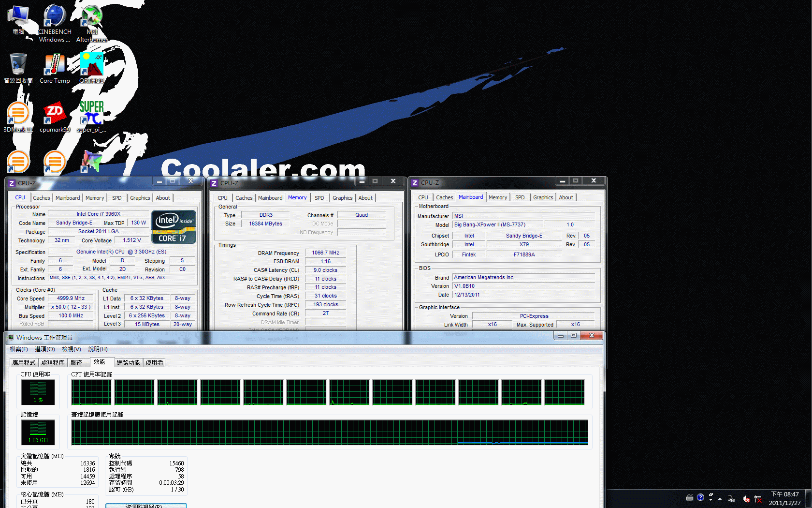Screen dimensions: 812x508
Task: Click the DRAM Frequency value 1066.7 MHz
Action: point(326,253)
